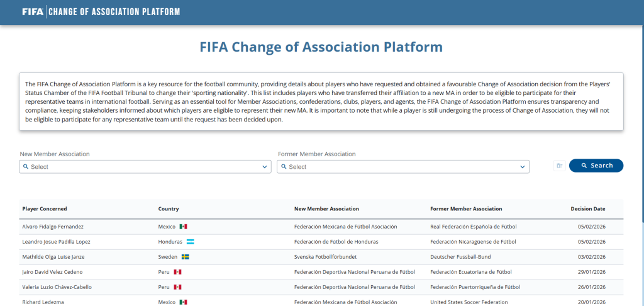Expand the Former Member Association dropdown arrow
The image size is (644, 306).
tap(522, 167)
